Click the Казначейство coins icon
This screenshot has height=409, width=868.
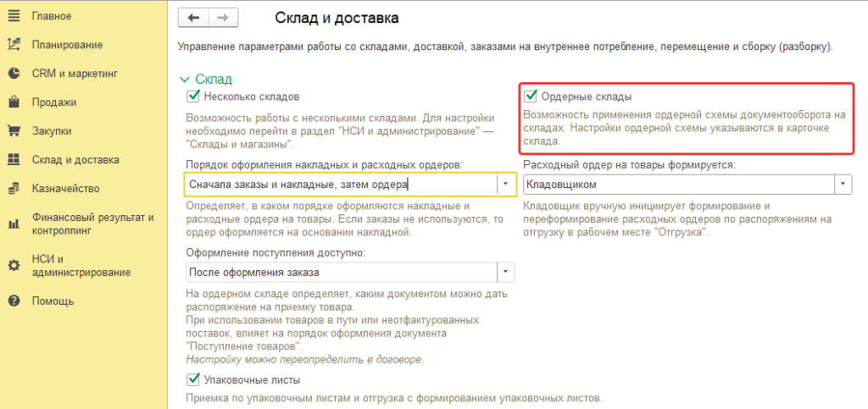coord(14,189)
